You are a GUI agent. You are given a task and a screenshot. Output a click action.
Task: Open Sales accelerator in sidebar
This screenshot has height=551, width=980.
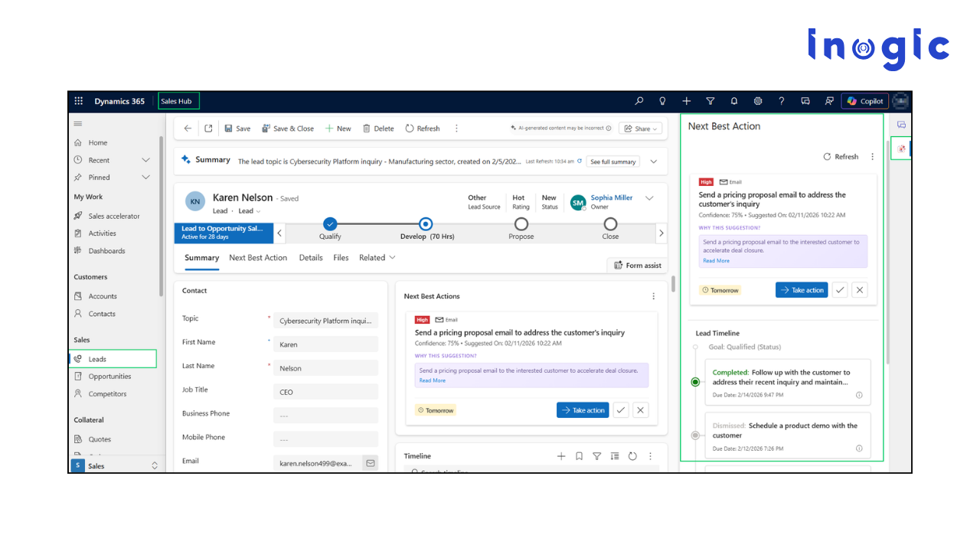114,216
